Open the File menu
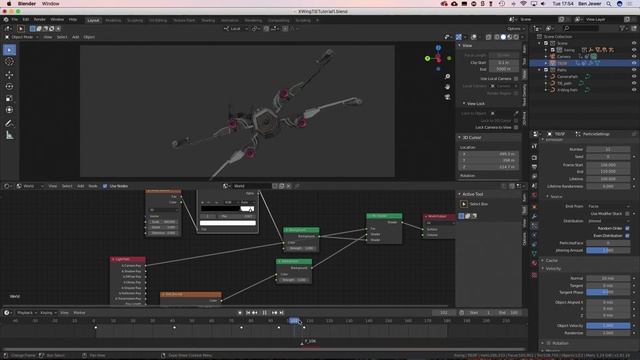 point(15,20)
